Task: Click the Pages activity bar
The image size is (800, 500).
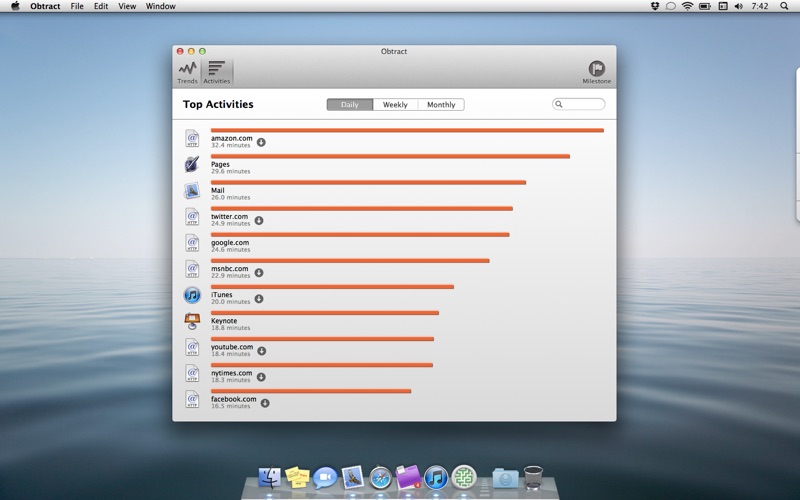Action: click(x=390, y=157)
